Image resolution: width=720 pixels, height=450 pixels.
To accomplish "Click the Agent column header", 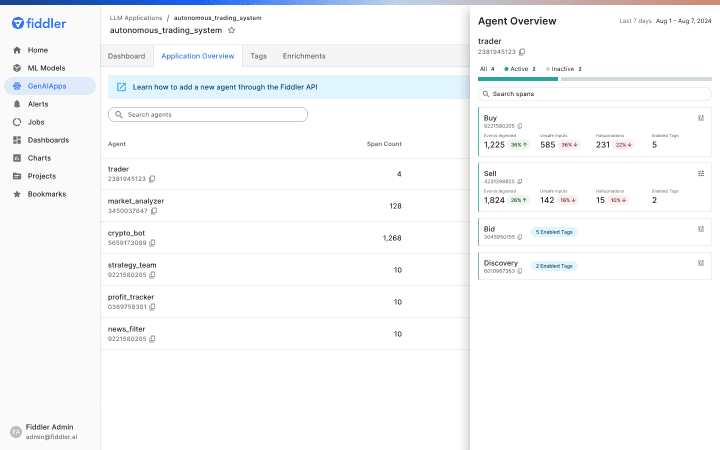I will click(x=117, y=144).
